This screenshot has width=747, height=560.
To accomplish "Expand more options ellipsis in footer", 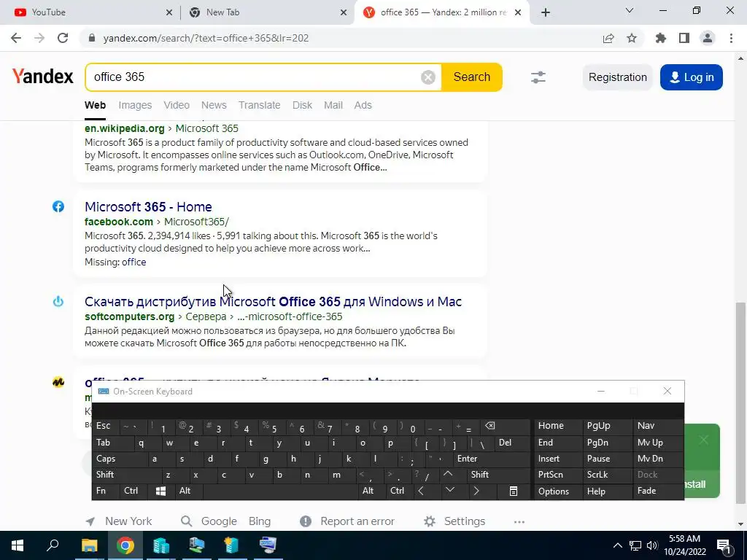I will tap(519, 522).
